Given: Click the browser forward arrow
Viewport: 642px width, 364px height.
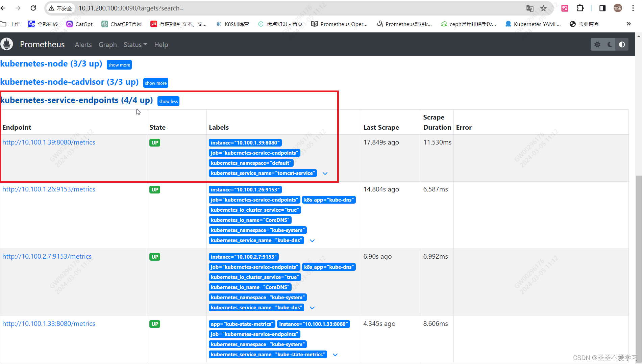Looking at the screenshot, I should (18, 8).
